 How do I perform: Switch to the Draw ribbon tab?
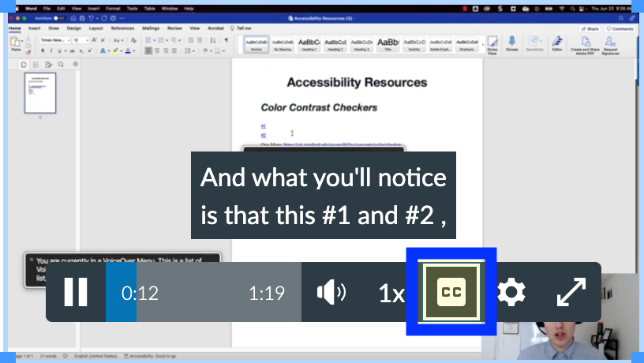point(54,28)
